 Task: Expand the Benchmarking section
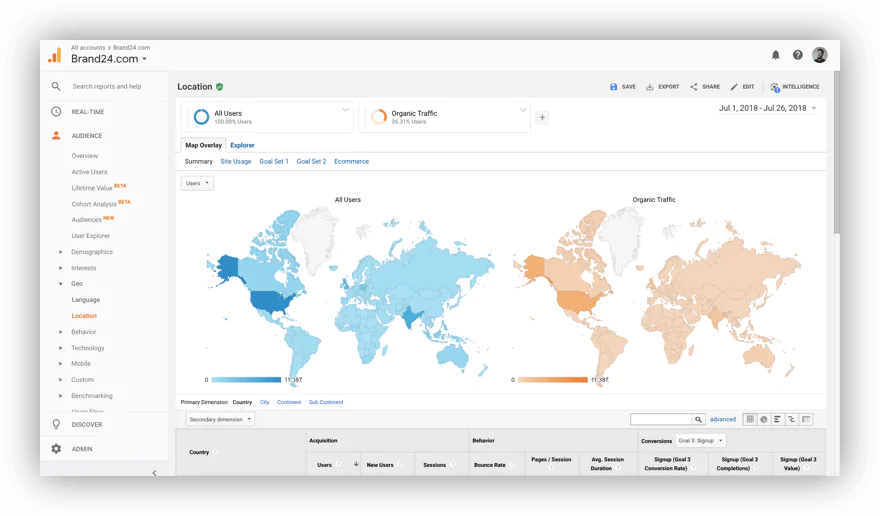pyautogui.click(x=61, y=396)
